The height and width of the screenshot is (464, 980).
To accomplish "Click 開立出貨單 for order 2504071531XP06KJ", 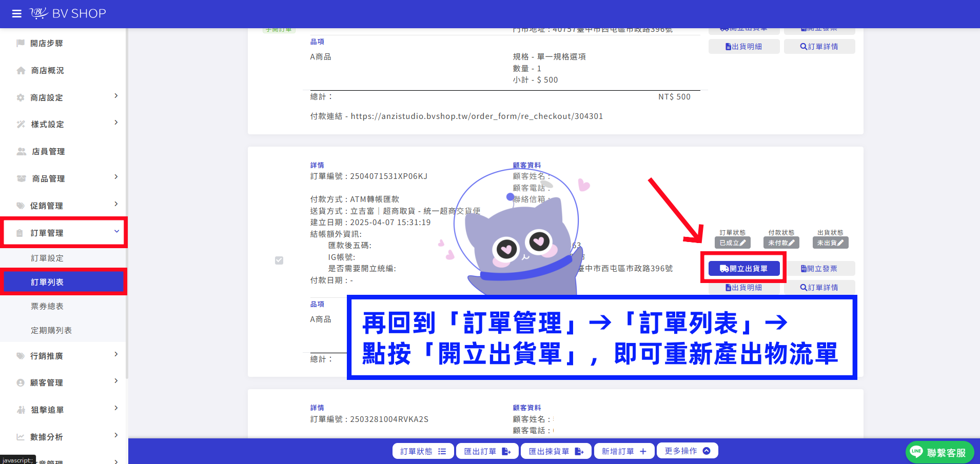I will coord(744,269).
